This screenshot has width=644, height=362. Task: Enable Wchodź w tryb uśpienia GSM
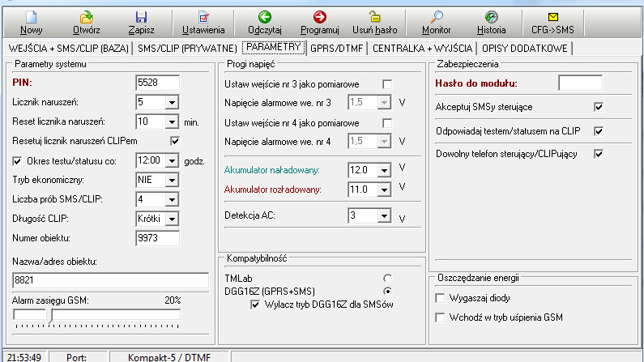(440, 317)
